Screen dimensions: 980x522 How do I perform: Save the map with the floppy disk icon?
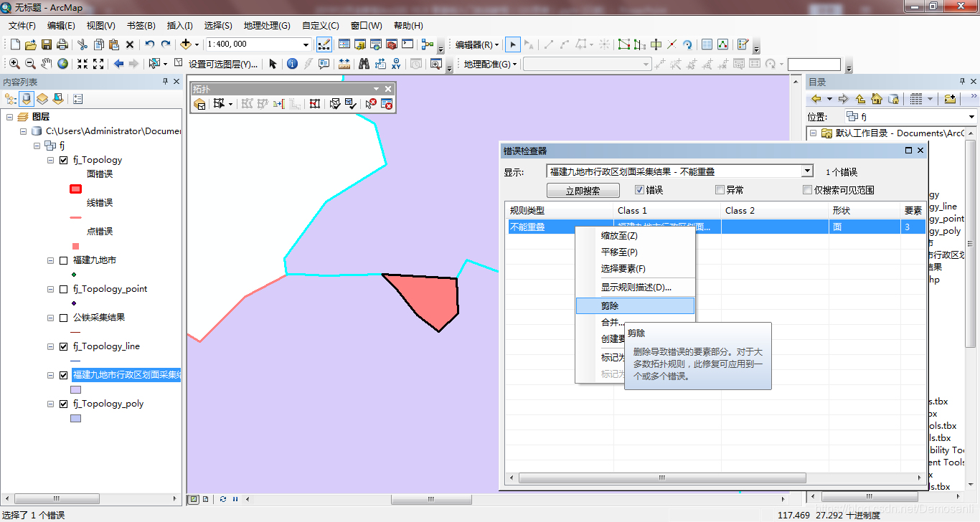coord(47,44)
